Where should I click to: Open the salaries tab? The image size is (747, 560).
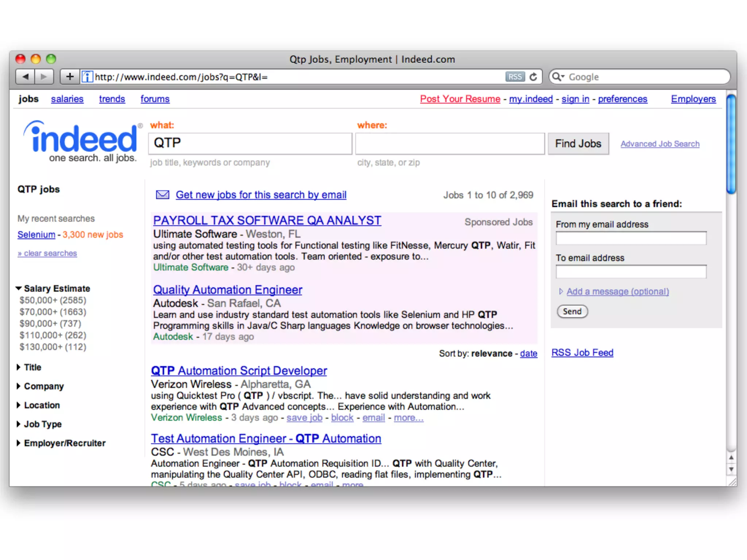(67, 99)
